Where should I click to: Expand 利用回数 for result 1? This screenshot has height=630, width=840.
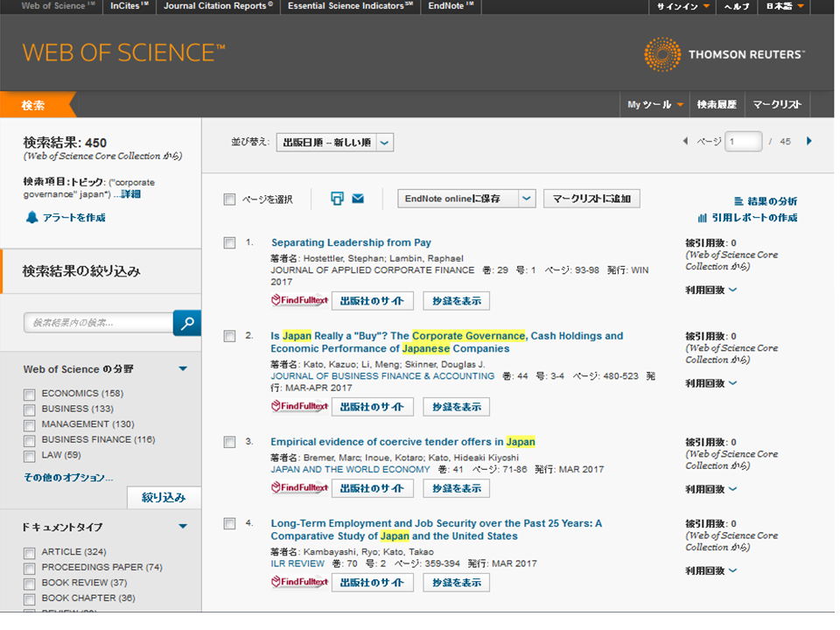click(710, 290)
